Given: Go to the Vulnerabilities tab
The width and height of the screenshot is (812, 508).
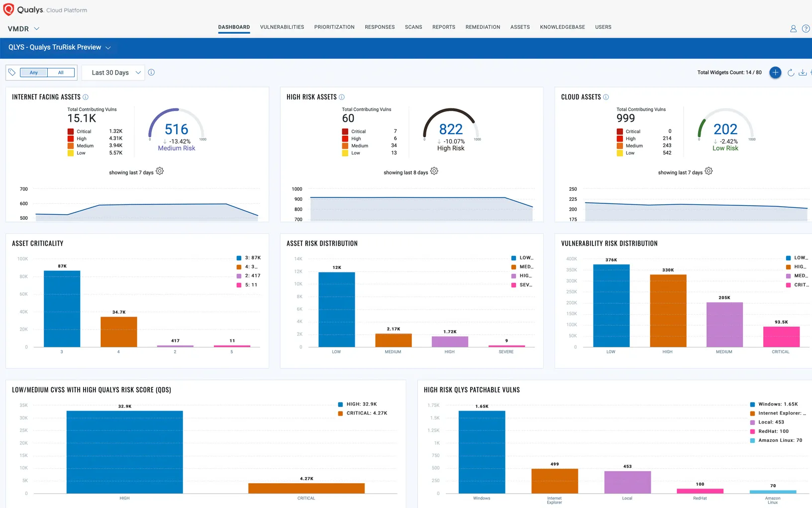Looking at the screenshot, I should tap(282, 27).
